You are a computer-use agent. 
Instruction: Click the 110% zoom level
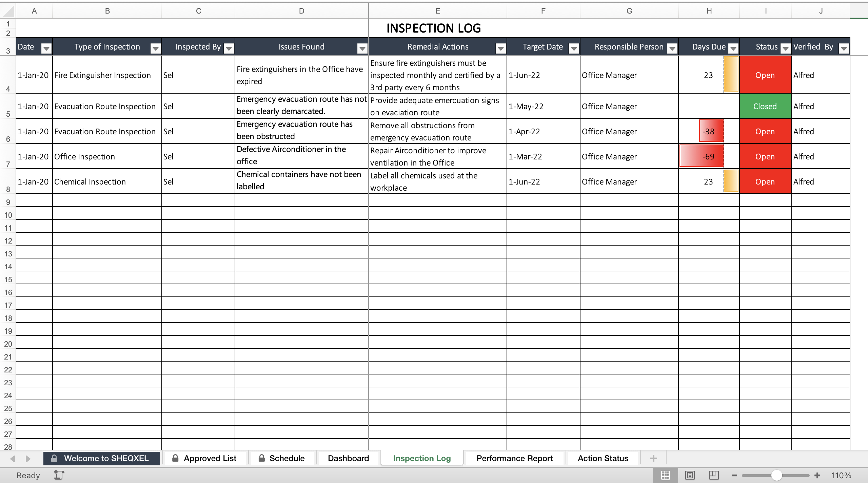841,475
